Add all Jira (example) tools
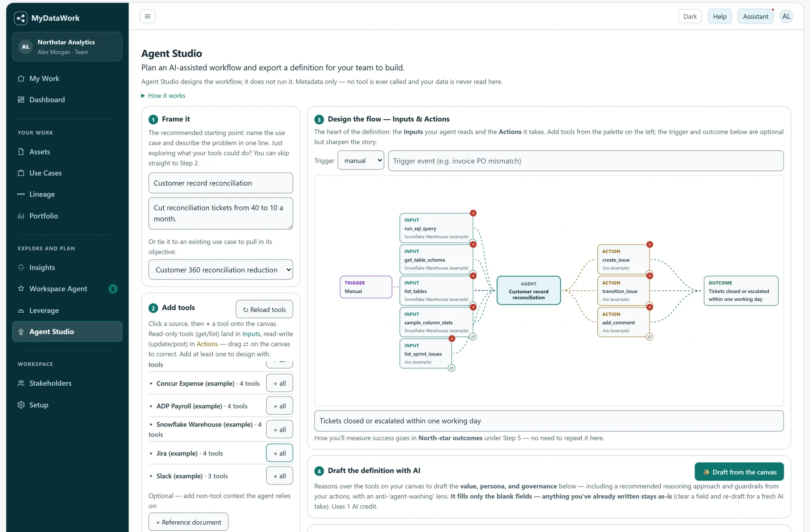Screen dimensions: 810x532 click(279, 454)
